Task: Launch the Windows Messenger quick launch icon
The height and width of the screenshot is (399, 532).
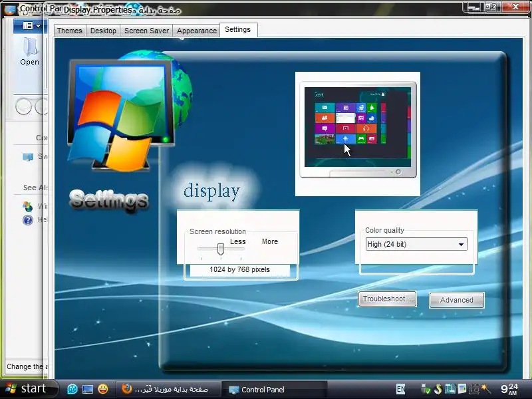Action: pos(72,389)
